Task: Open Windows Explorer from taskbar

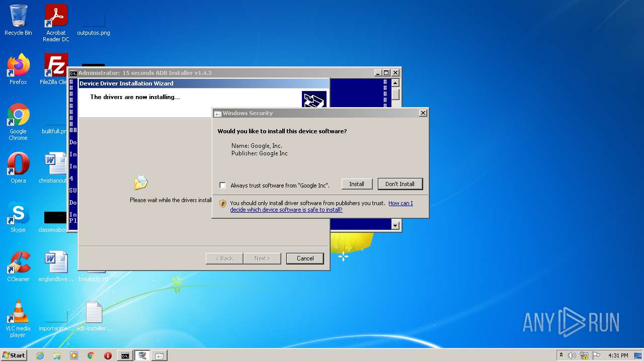Action: pyautogui.click(x=57, y=355)
